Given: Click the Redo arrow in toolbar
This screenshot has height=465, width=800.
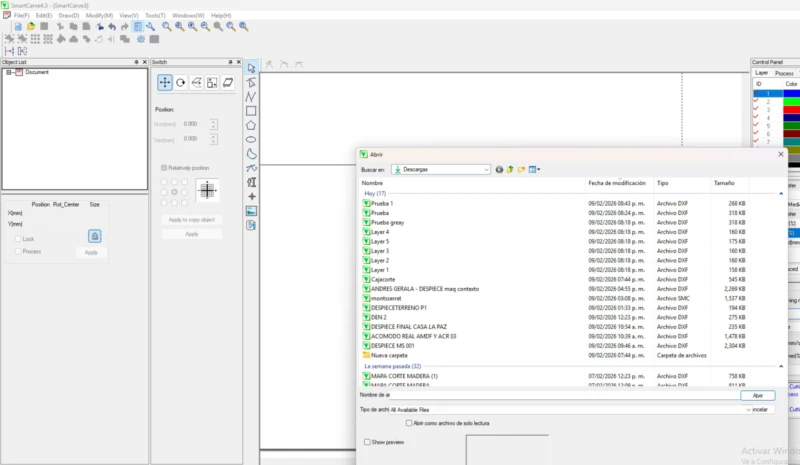Looking at the screenshot, I should pos(124,27).
